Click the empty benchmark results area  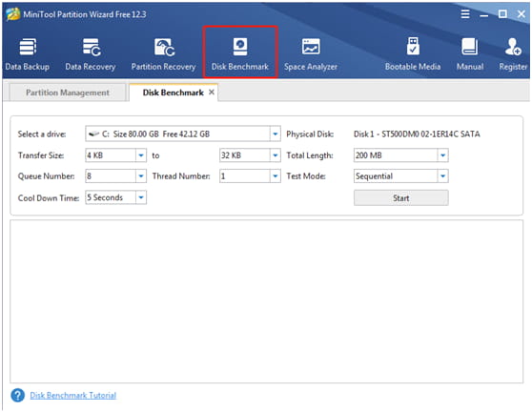pyautogui.click(x=266, y=301)
